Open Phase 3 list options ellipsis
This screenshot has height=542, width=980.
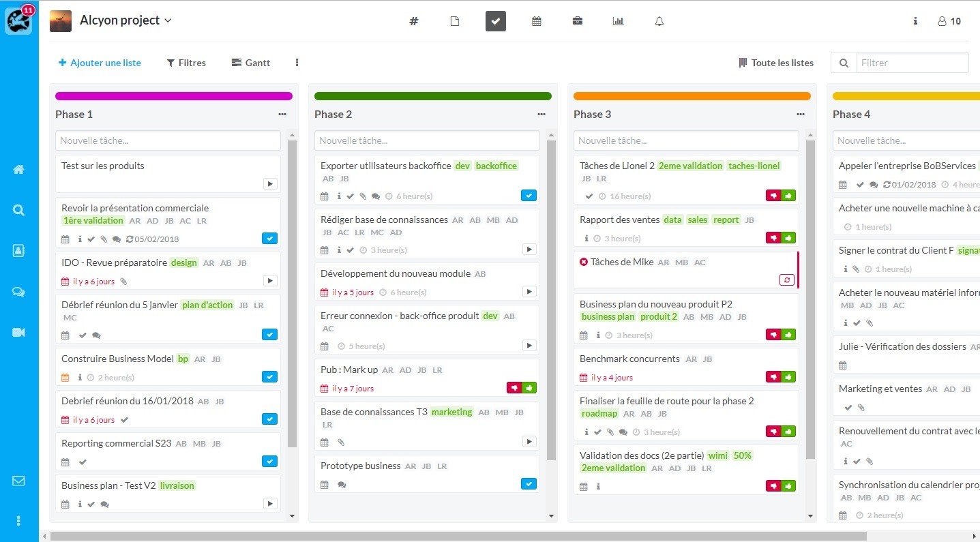coord(801,115)
